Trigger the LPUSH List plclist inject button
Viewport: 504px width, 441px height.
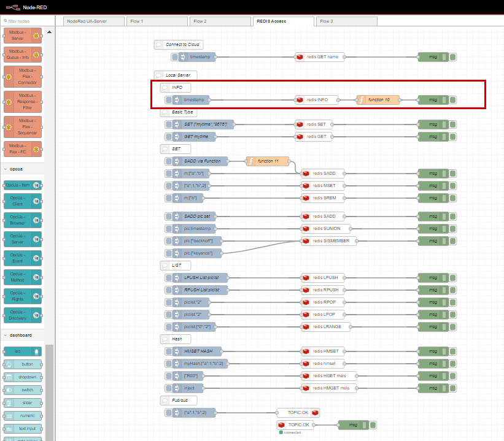pyautogui.click(x=168, y=277)
